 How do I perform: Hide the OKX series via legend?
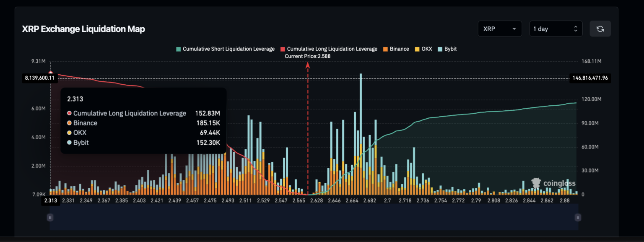[423, 49]
